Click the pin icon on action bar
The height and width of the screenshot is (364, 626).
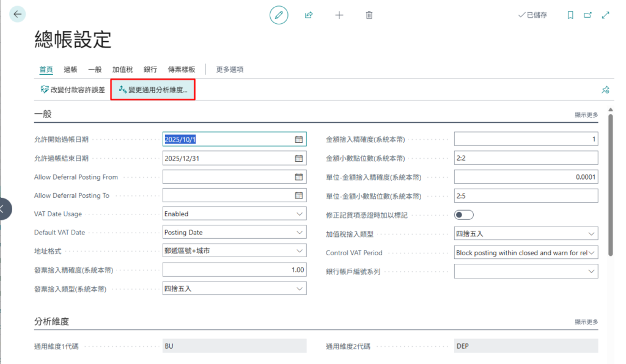[605, 90]
